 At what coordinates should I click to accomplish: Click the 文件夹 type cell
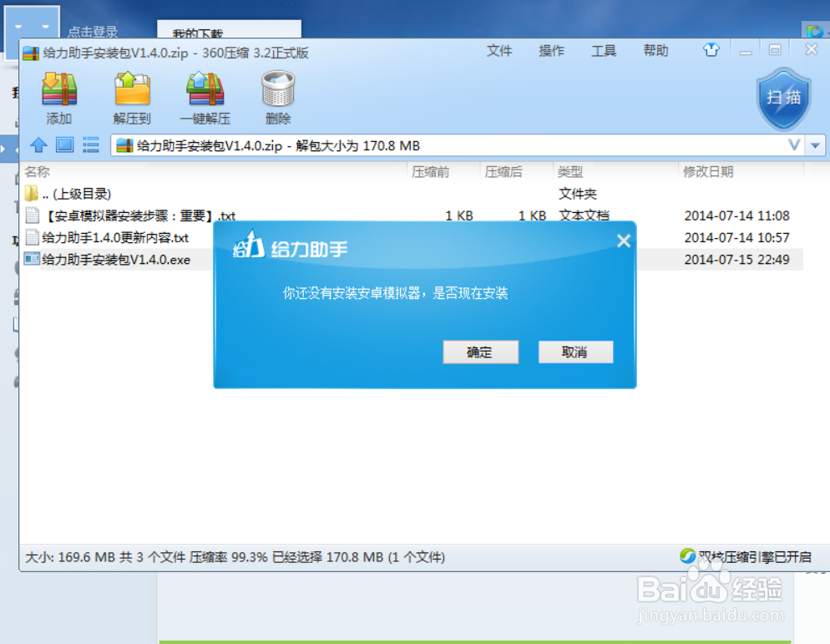[578, 194]
